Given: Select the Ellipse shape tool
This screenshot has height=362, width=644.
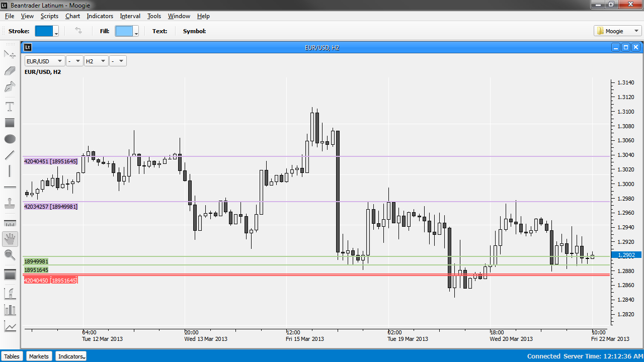Looking at the screenshot, I should tap(10, 139).
